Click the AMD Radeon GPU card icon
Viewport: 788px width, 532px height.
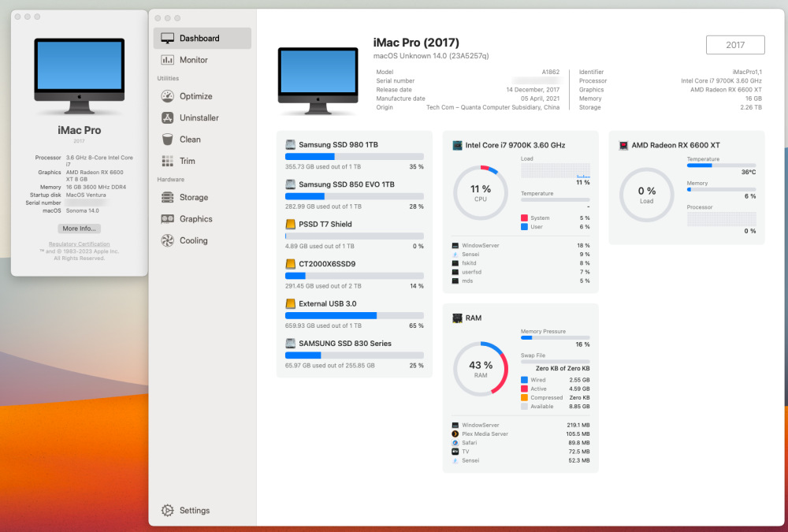(x=623, y=145)
